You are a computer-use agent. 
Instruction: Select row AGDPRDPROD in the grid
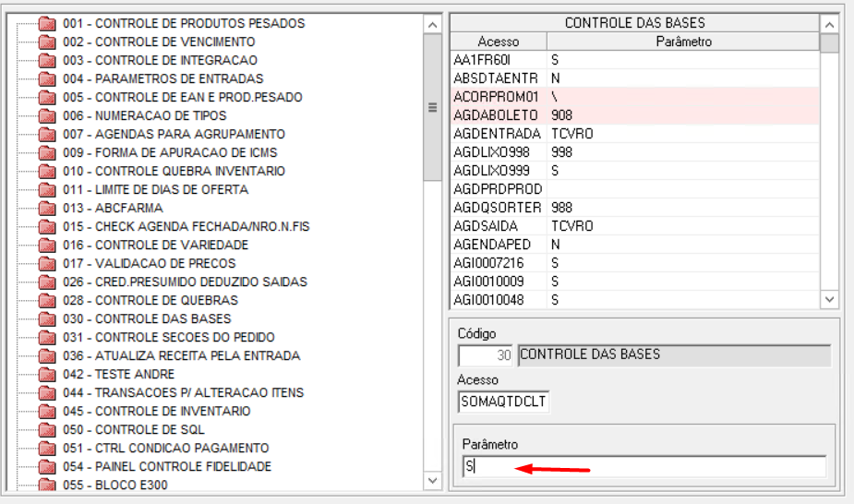pos(634,189)
